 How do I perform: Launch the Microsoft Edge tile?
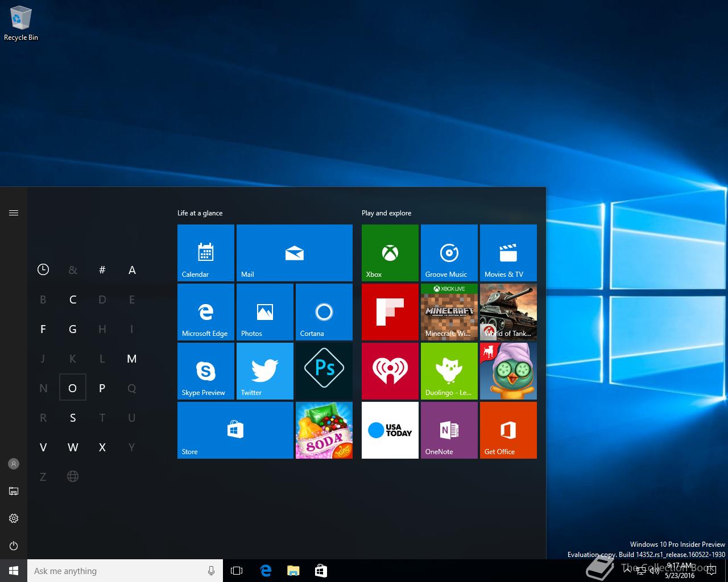pyautogui.click(x=206, y=312)
